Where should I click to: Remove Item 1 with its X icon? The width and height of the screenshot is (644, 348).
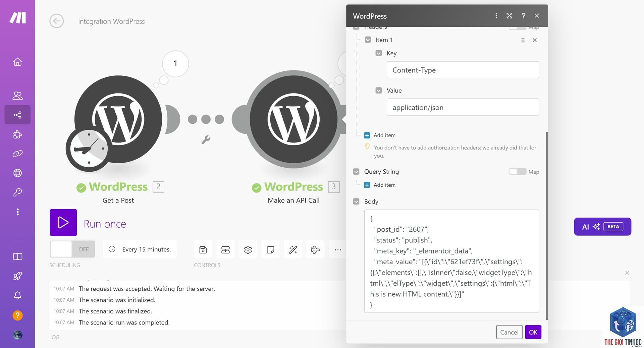click(x=535, y=40)
